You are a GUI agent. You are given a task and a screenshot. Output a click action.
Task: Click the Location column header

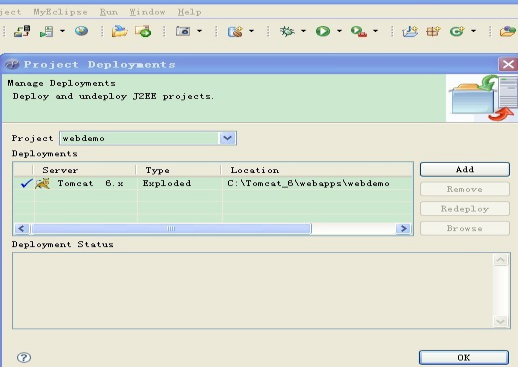point(317,170)
